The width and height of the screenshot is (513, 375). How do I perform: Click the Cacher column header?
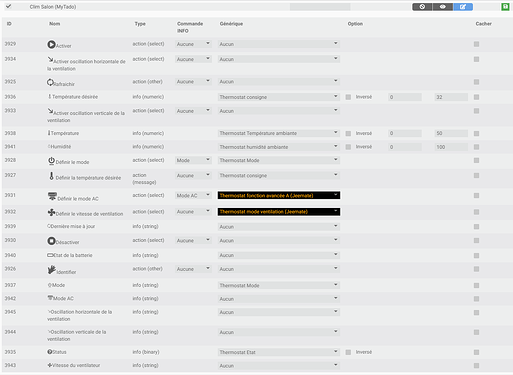483,24
